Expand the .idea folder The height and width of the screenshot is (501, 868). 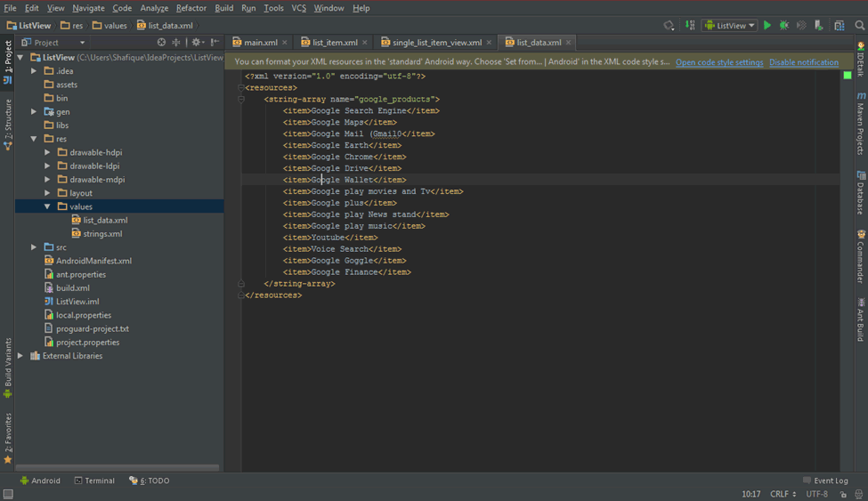tap(34, 71)
